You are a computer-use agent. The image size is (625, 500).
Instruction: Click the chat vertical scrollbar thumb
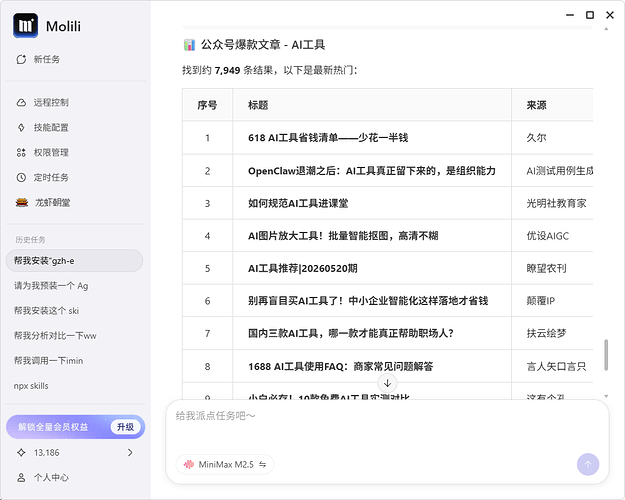(606, 355)
